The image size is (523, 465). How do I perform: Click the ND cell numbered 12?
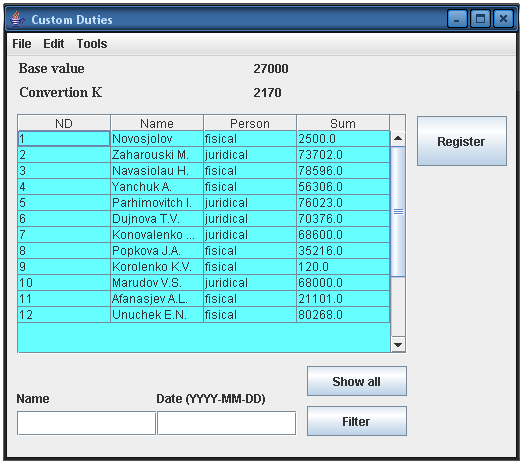pyautogui.click(x=64, y=315)
